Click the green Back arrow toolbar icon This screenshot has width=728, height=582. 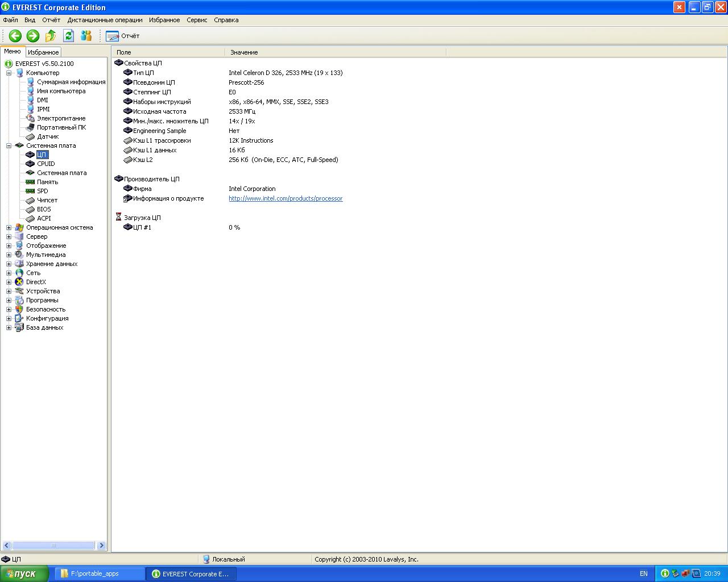coord(15,36)
